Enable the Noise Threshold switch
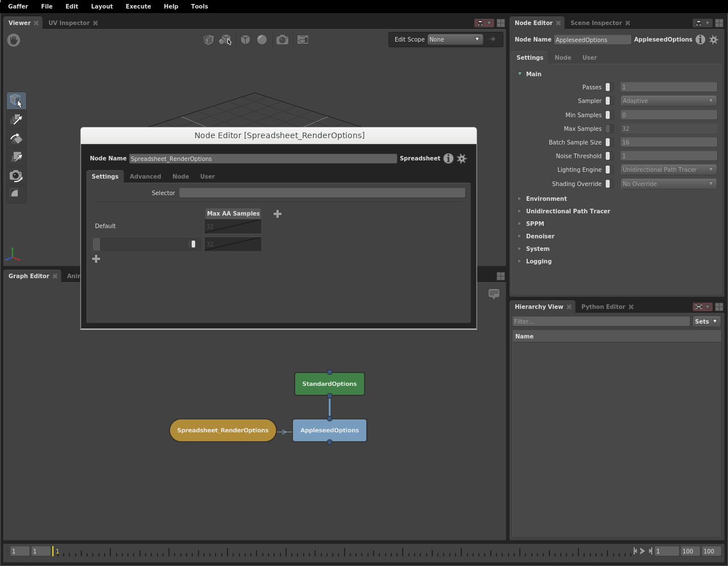This screenshot has height=566, width=728. 608,155
